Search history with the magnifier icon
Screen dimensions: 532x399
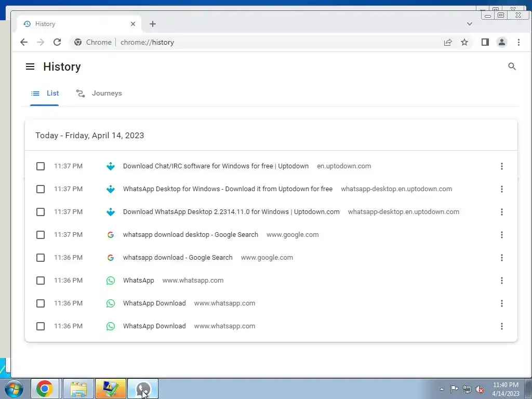(512, 66)
